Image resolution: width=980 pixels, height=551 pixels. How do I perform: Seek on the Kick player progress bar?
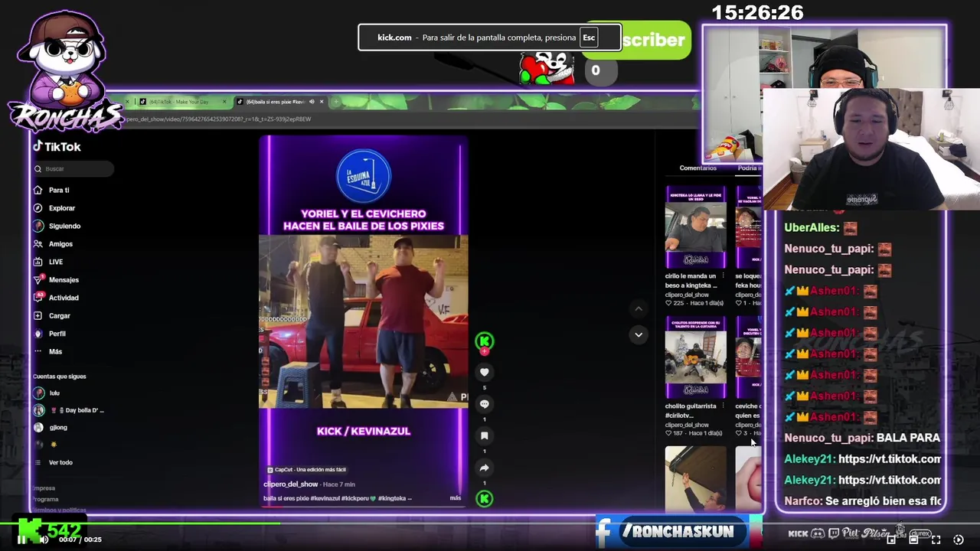coord(490,523)
